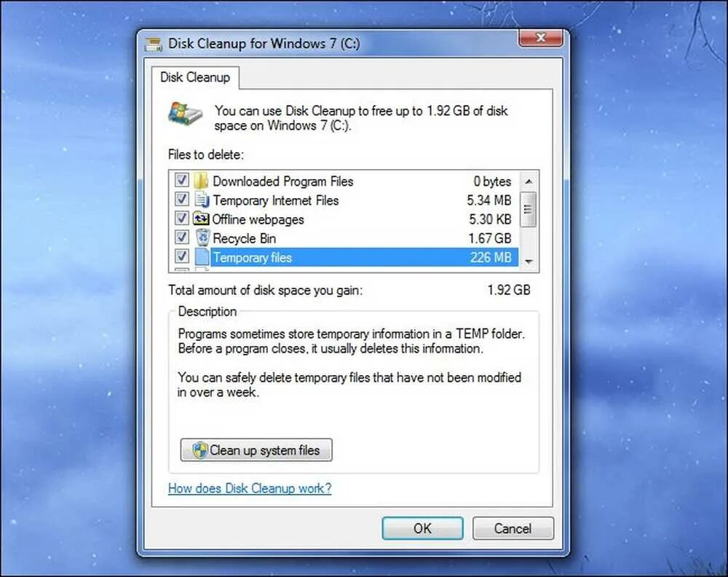Select the Temporary Internet Files row text
The width and height of the screenshot is (728, 577).
tap(276, 200)
